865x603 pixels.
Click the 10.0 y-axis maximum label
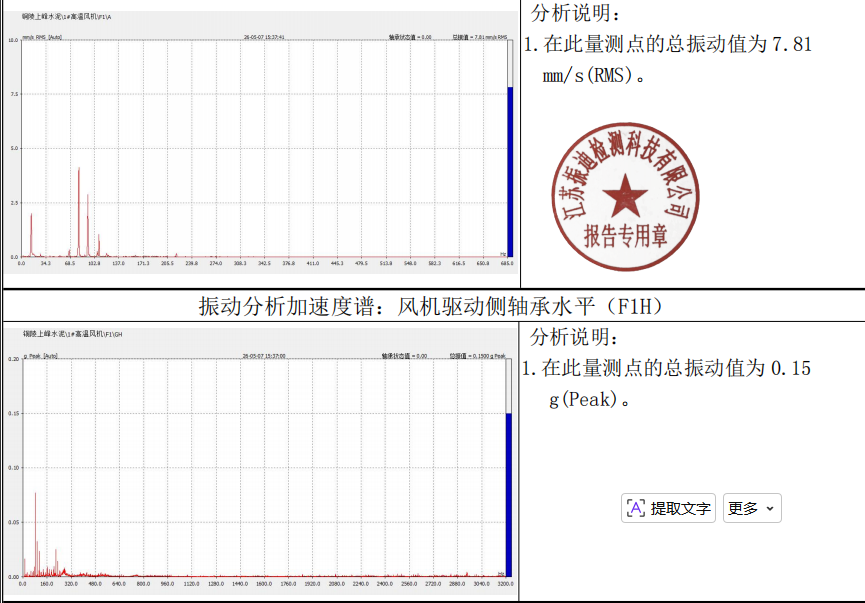click(13, 40)
